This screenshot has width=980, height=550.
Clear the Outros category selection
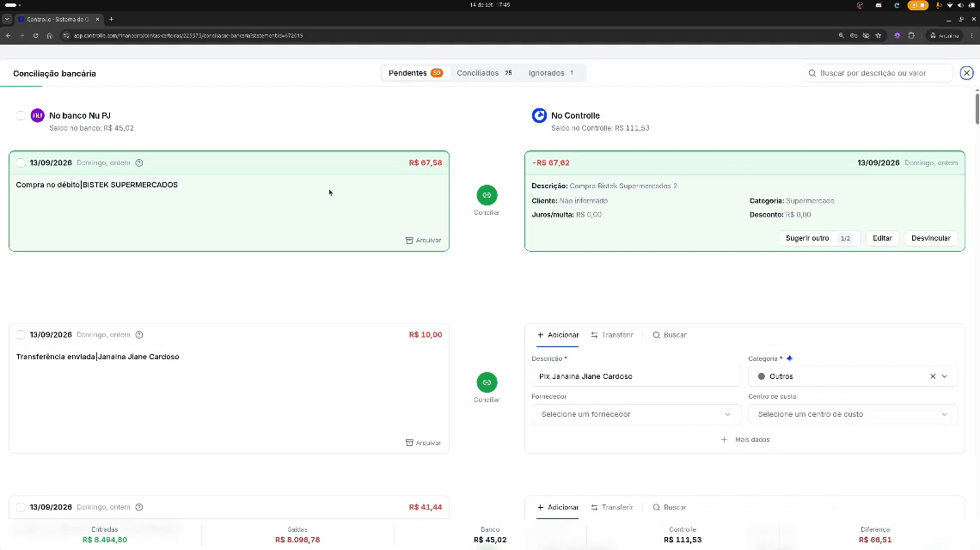pos(933,376)
